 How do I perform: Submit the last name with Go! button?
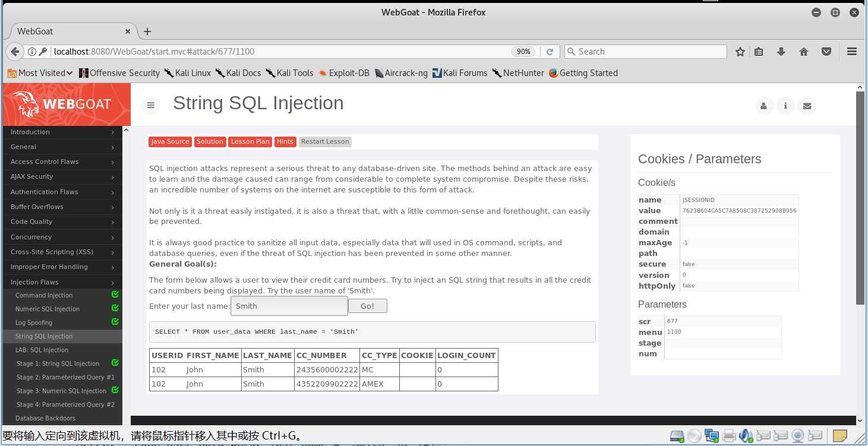[x=367, y=306]
